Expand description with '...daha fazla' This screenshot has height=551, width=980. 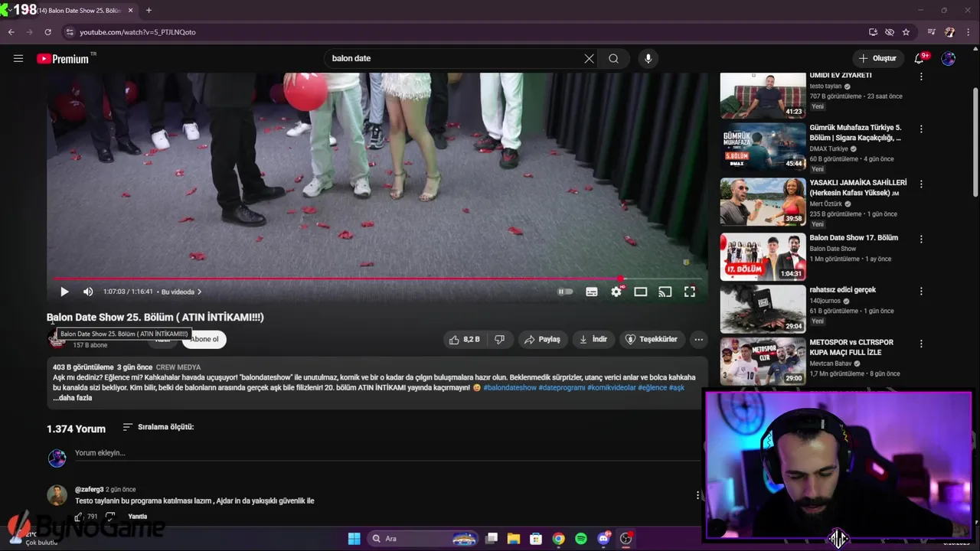pos(72,398)
